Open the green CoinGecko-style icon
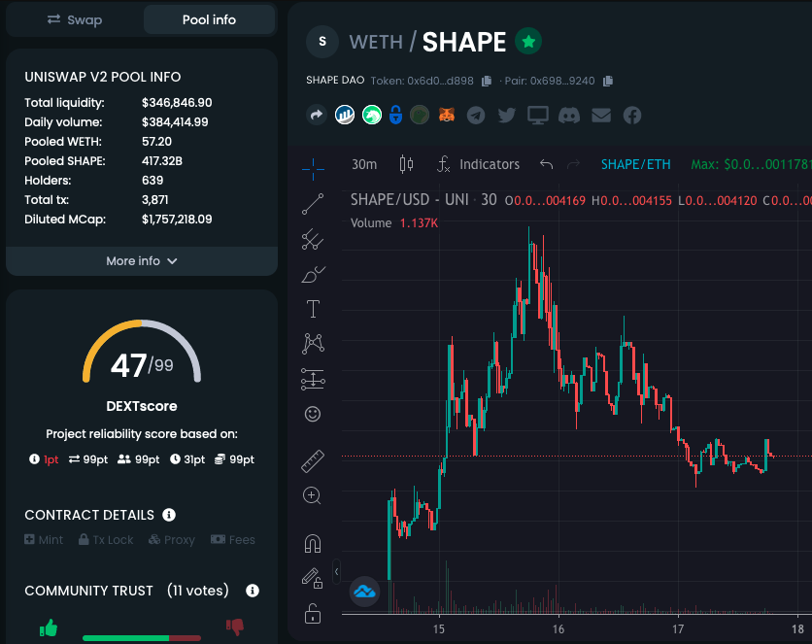The width and height of the screenshot is (812, 644). tap(371, 115)
